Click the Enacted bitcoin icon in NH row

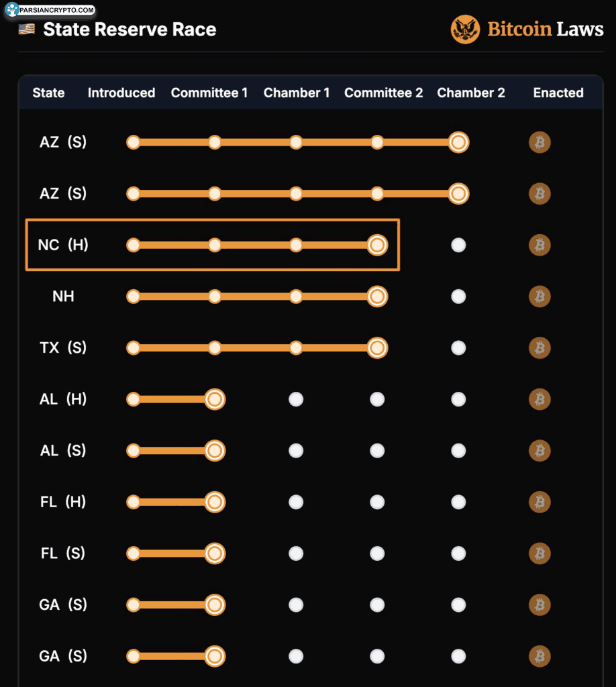(540, 297)
